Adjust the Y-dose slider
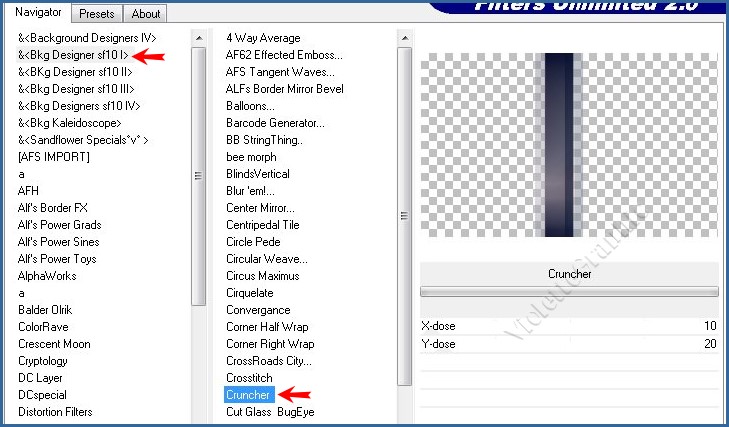Viewport: 729px width, 427px height. [569, 344]
